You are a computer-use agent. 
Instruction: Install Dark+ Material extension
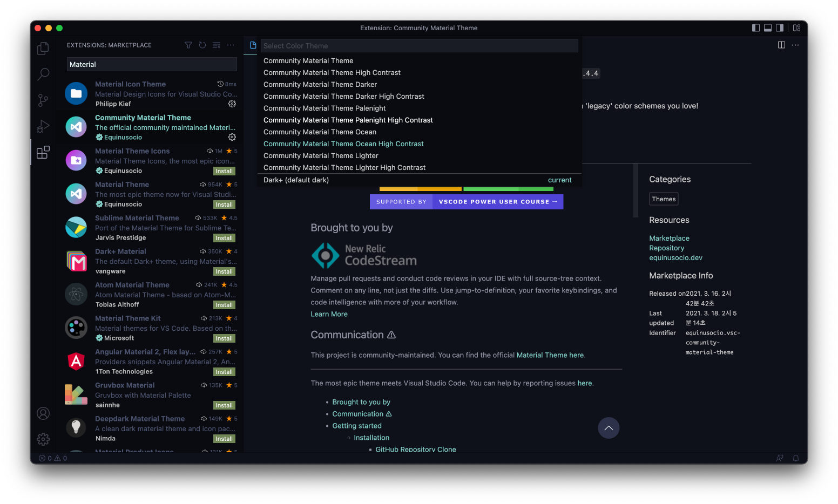click(x=224, y=271)
